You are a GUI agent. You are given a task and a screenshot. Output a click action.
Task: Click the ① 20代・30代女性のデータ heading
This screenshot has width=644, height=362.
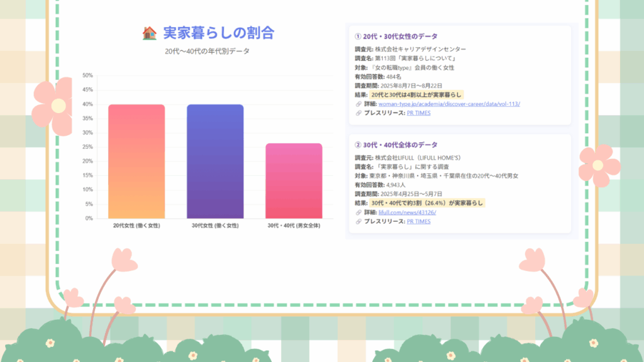click(396, 36)
